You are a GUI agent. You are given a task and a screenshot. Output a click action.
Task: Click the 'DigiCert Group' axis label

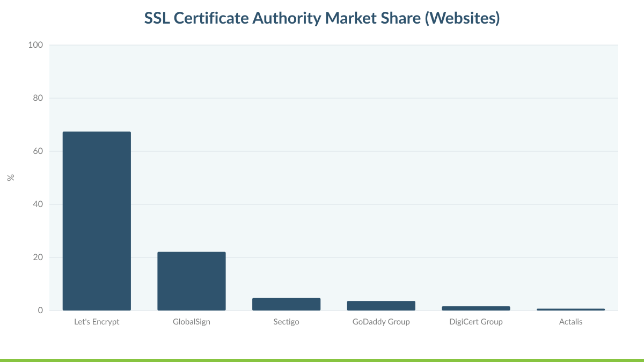pos(476,322)
